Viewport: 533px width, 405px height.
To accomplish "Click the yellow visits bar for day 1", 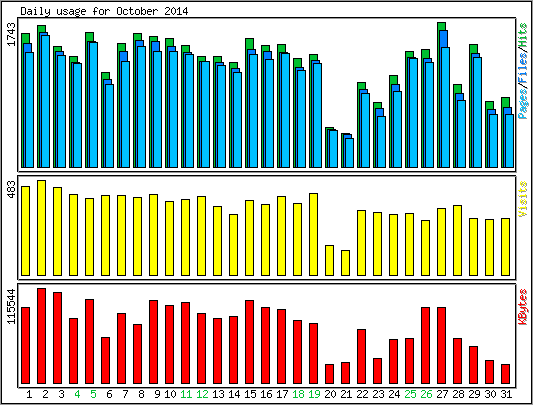I will [x=25, y=231].
